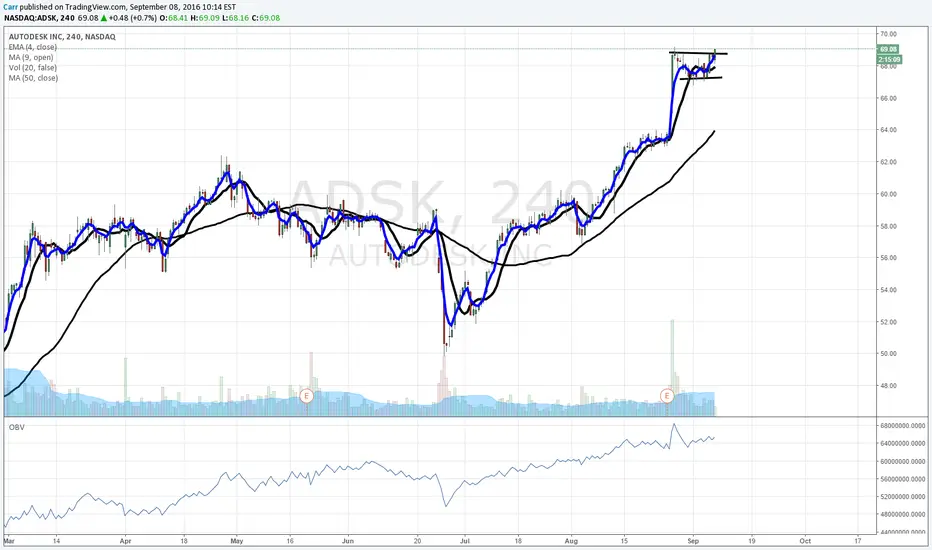Screen dimensions: 932x550
Task: Click the 56.00 price axis label
Action: tap(889, 257)
